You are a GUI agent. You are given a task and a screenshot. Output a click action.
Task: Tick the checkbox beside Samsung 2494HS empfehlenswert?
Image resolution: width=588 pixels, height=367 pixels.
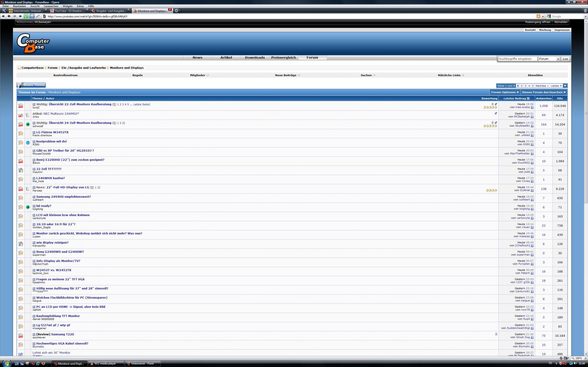tap(34, 197)
